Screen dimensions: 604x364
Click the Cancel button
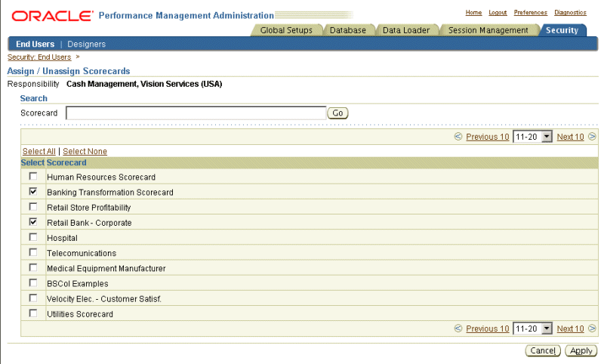coord(543,350)
